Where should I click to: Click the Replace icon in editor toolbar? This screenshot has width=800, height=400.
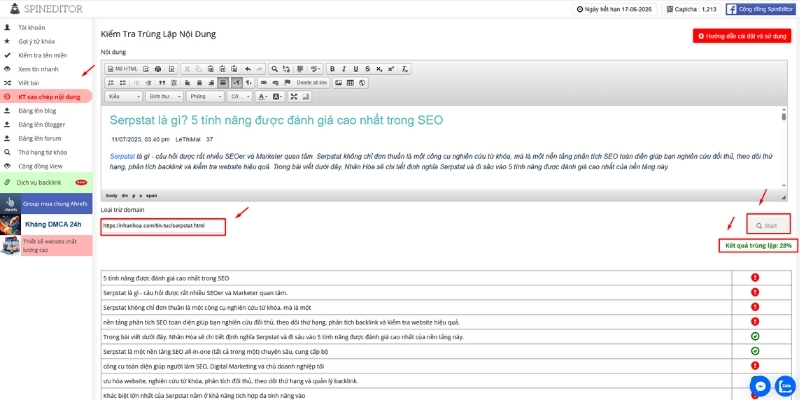[286, 69]
